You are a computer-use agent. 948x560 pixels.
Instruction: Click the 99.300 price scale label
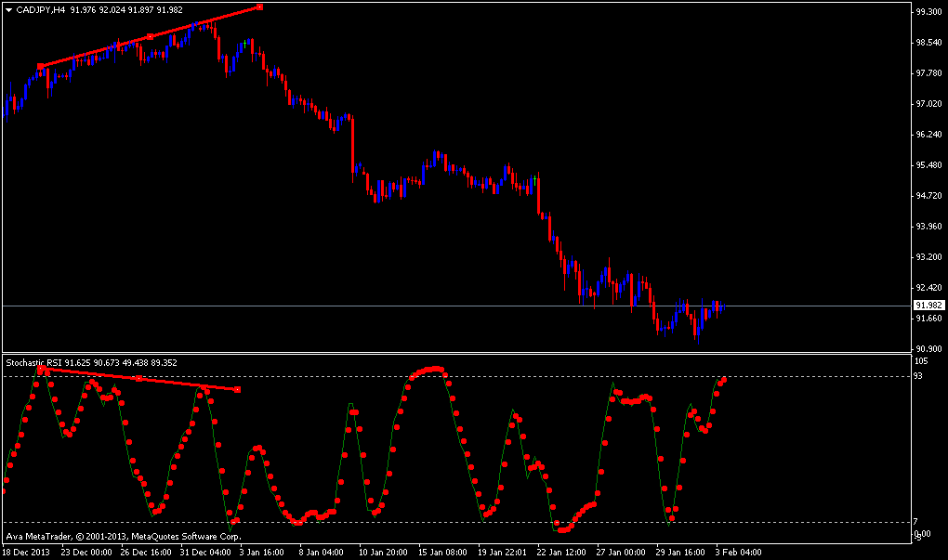pos(928,11)
